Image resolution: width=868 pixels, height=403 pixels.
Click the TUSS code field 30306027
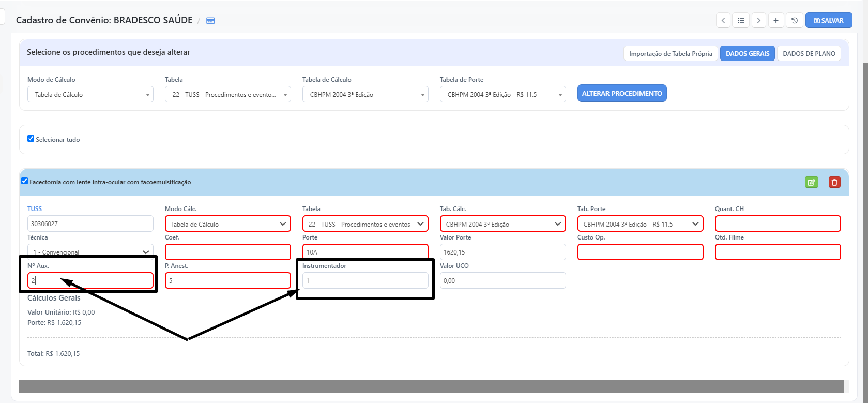click(90, 224)
